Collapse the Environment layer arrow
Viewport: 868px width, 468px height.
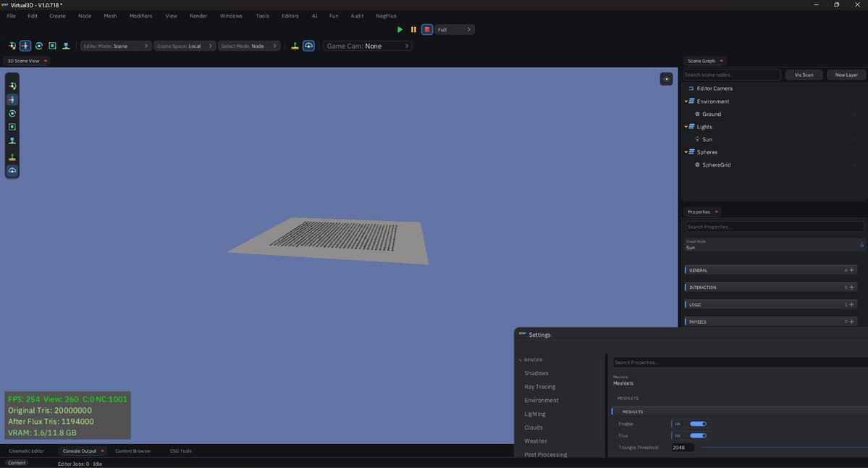point(686,101)
